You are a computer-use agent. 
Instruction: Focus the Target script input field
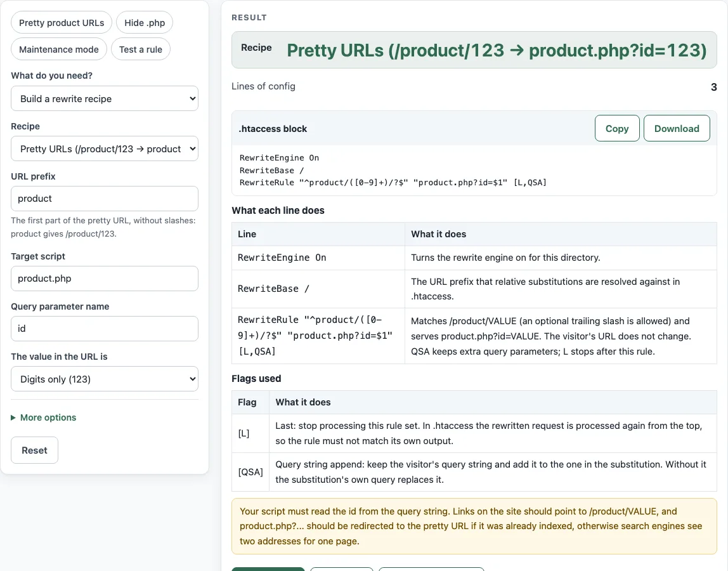[x=105, y=279]
